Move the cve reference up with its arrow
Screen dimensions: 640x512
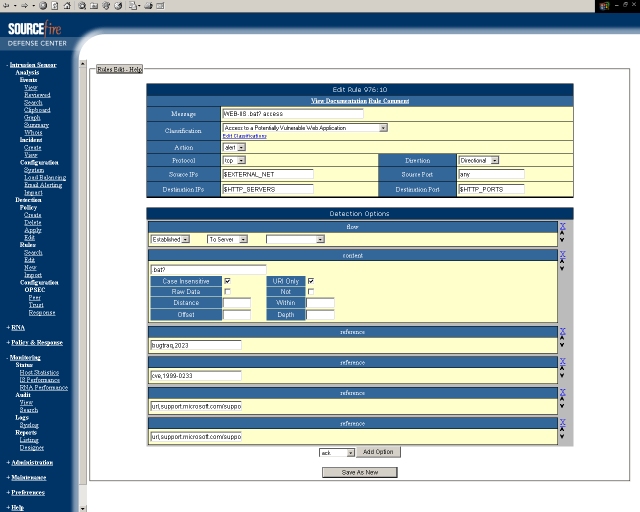562,368
